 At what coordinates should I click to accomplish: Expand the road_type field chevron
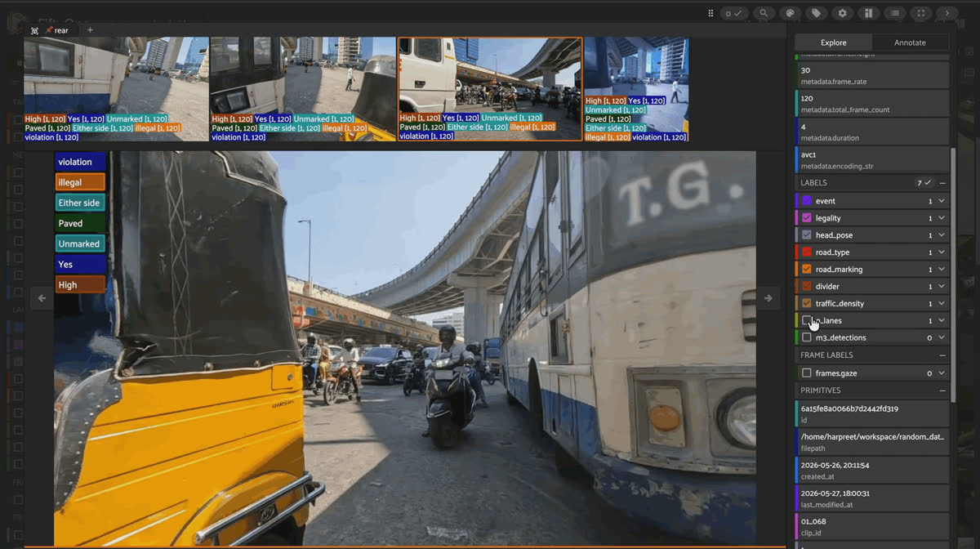coord(942,252)
